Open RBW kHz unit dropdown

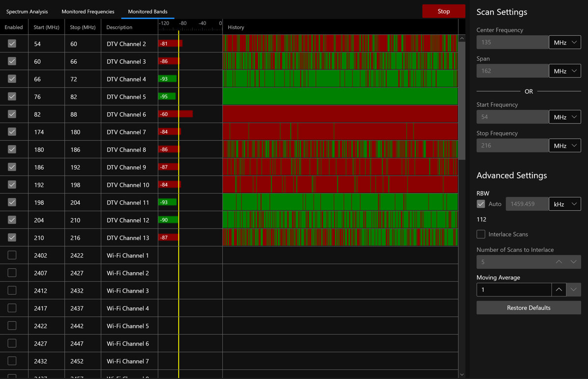(x=565, y=204)
